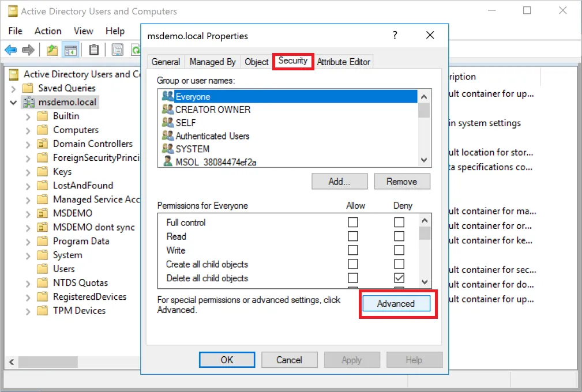Open the Managed By tab

(x=213, y=62)
